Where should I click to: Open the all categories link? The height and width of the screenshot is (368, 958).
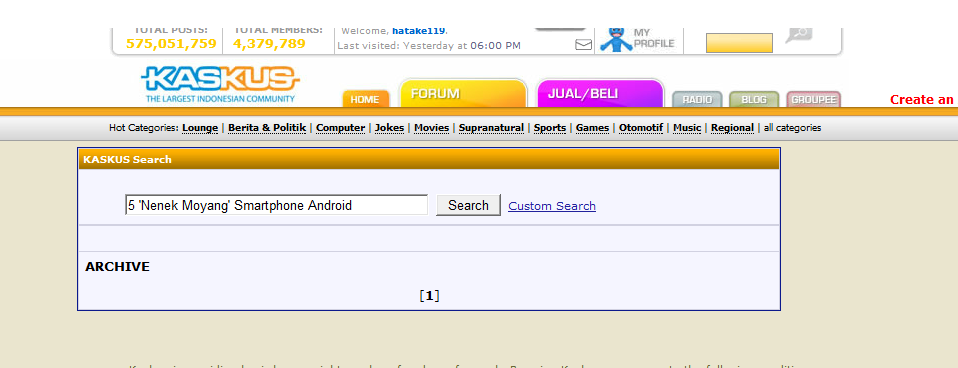pyautogui.click(x=792, y=128)
